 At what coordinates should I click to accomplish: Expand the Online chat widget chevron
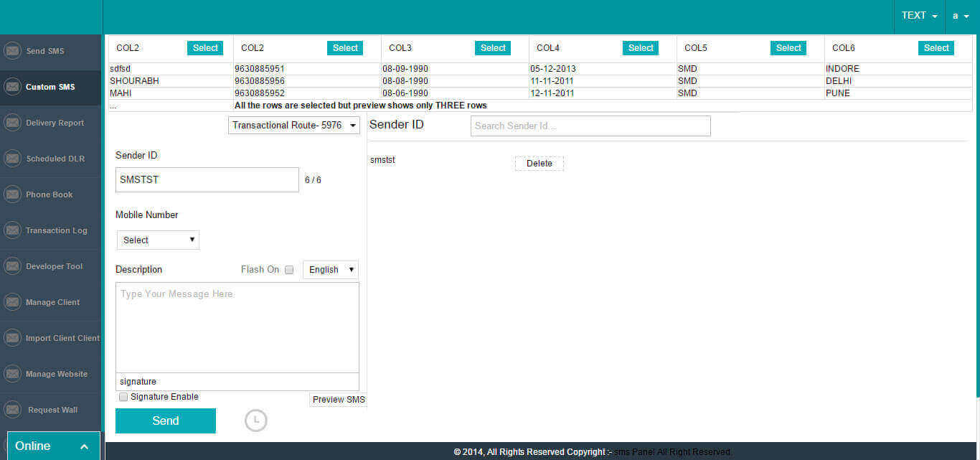[84, 446]
